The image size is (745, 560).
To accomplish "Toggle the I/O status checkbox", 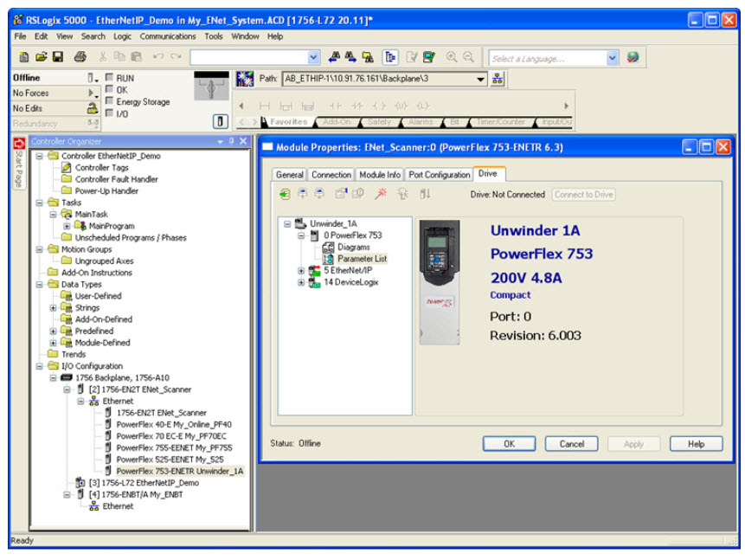I will [x=109, y=113].
